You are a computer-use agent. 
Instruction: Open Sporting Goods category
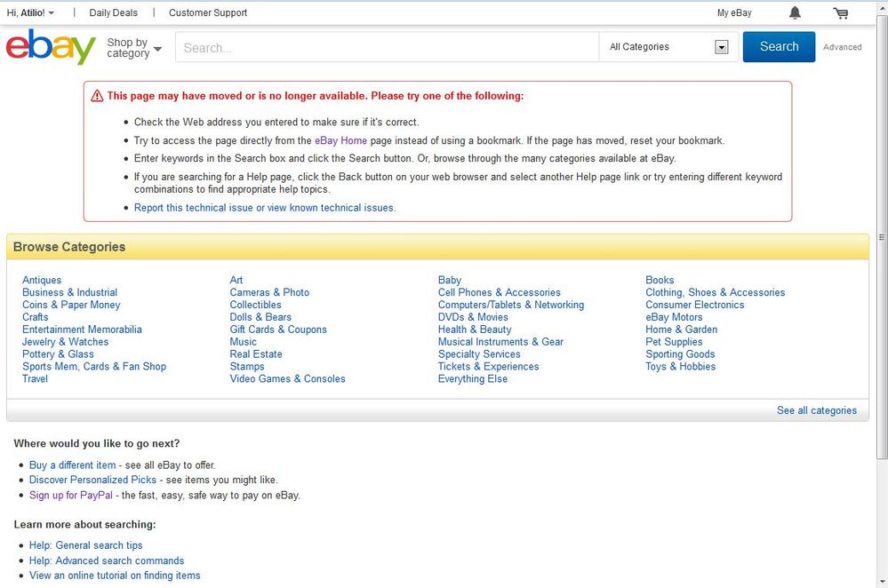[x=680, y=354]
